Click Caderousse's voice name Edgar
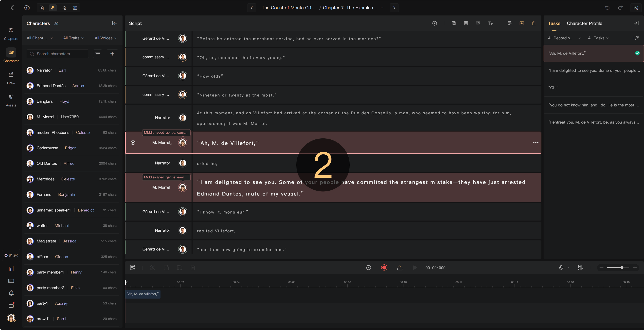 coord(70,148)
